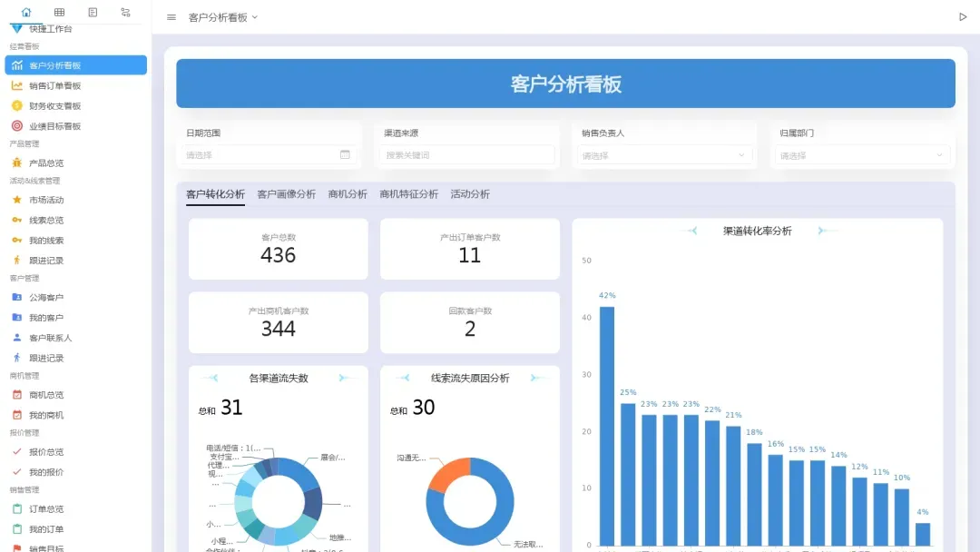Click the key icon beside 我的线索
This screenshot has height=552, width=980.
17,240
